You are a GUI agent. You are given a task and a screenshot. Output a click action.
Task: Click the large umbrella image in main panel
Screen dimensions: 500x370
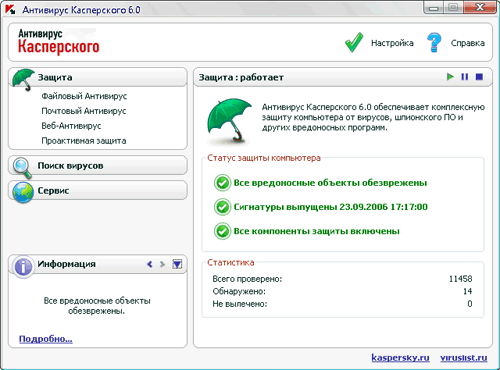[x=230, y=122]
